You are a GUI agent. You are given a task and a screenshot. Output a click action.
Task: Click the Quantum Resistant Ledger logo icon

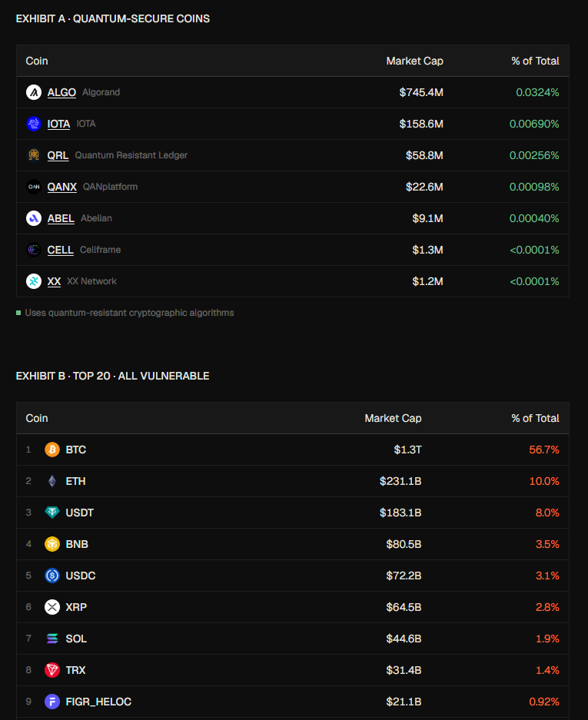(x=34, y=155)
